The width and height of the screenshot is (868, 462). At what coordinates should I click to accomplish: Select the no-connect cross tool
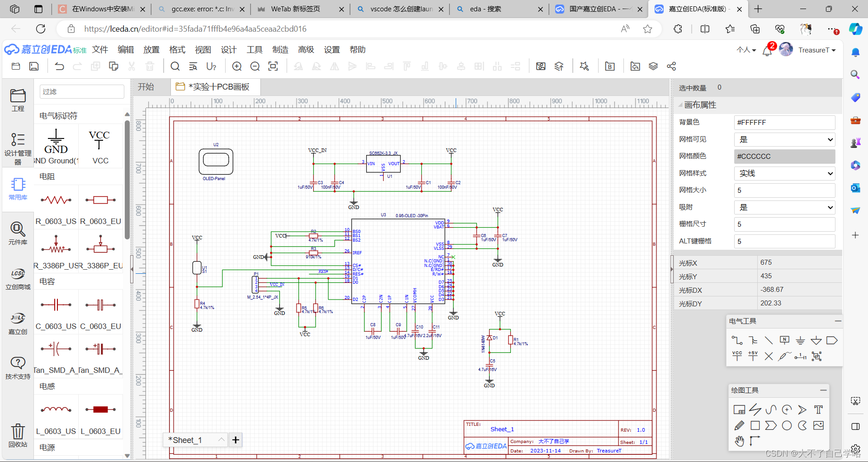tap(769, 357)
